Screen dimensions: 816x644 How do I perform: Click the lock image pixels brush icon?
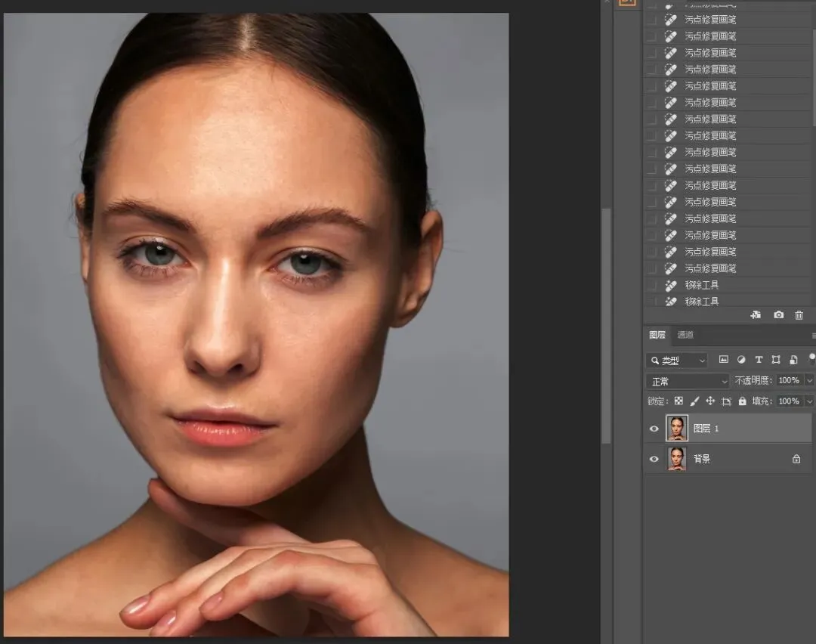click(694, 401)
